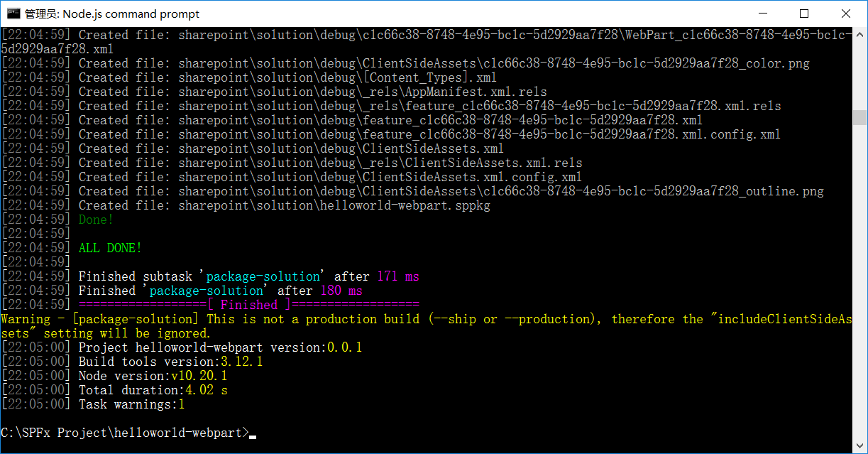
Task: Click the magenta "171 ms" duration text
Action: point(397,276)
